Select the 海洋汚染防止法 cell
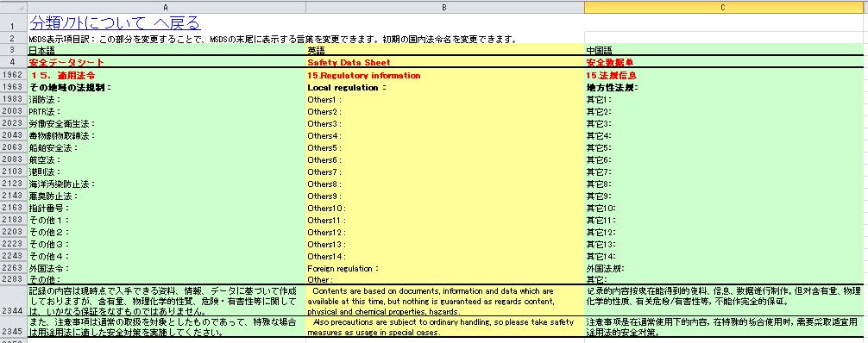Viewport: 868px width, 343px height. [166, 184]
